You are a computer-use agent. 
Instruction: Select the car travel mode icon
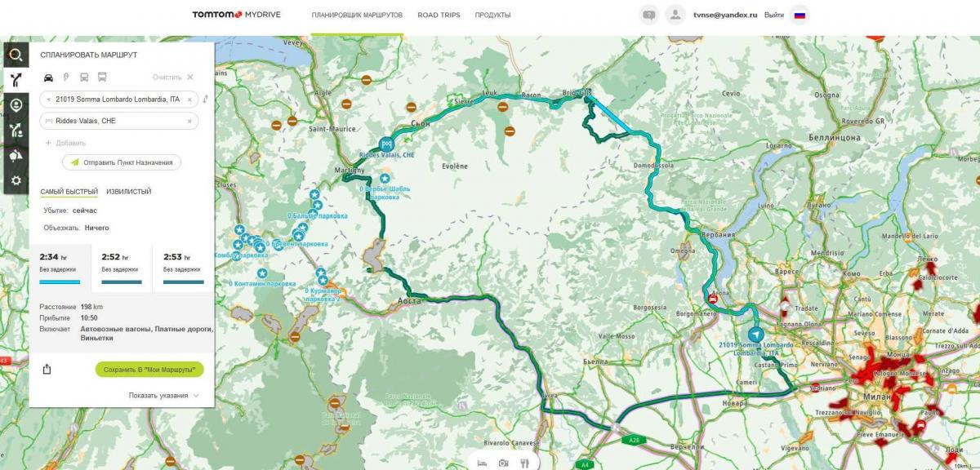[x=48, y=78]
